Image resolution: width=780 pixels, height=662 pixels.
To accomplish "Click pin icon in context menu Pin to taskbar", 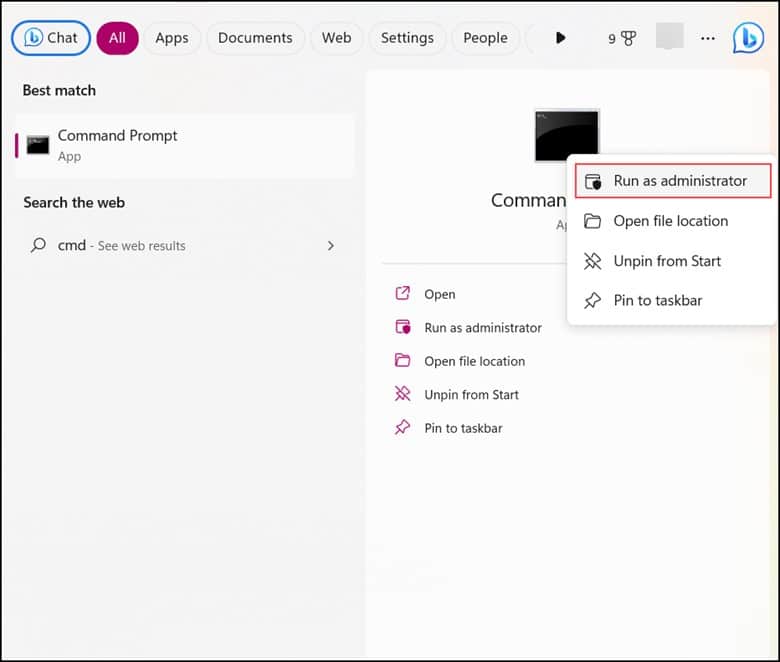I will (592, 300).
